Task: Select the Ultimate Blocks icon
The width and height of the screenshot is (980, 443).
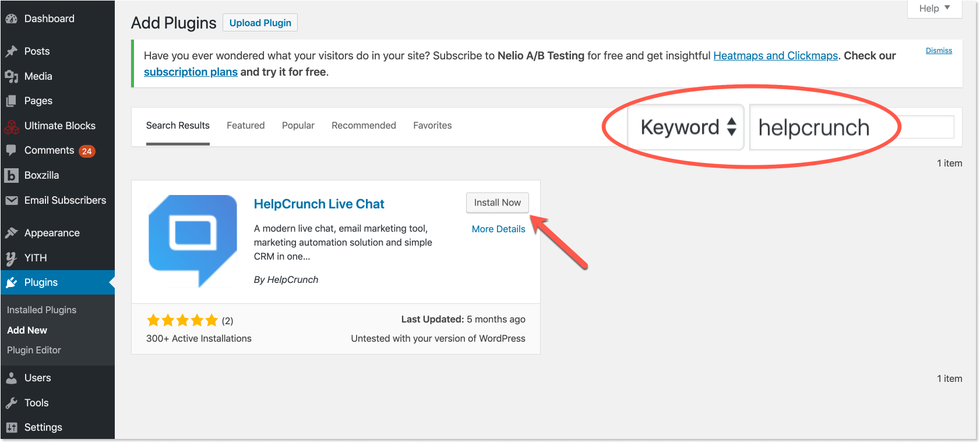Action: point(12,126)
